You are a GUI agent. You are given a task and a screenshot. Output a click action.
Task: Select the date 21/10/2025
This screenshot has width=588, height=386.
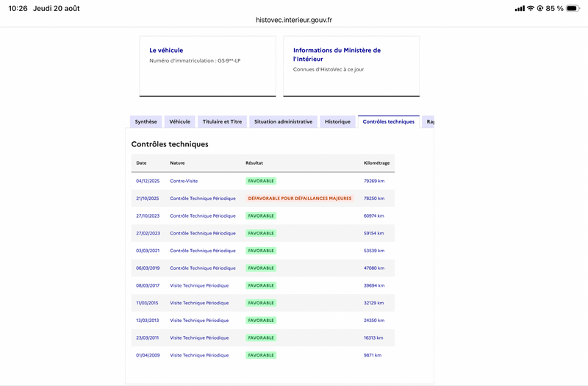coord(148,198)
